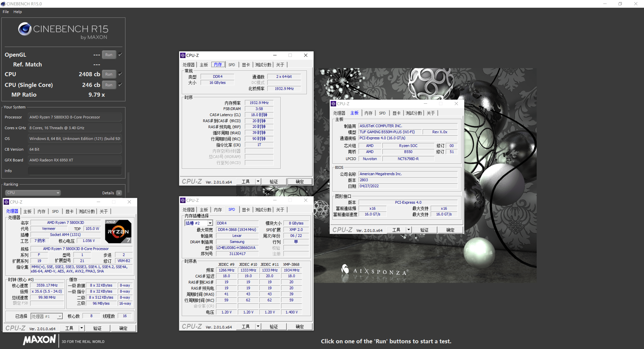
Task: Click the CPU-Z processor window title icon
Action: point(7,202)
